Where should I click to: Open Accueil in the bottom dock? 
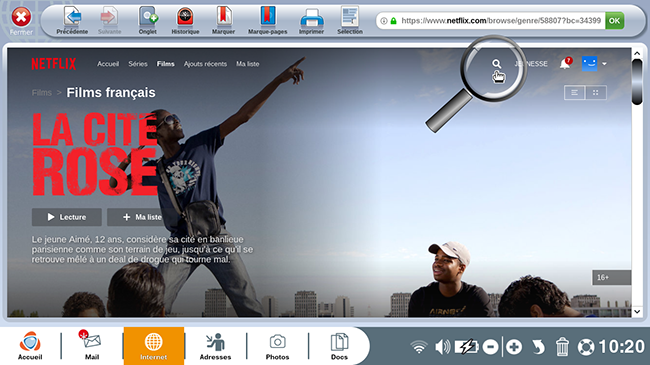pyautogui.click(x=30, y=346)
